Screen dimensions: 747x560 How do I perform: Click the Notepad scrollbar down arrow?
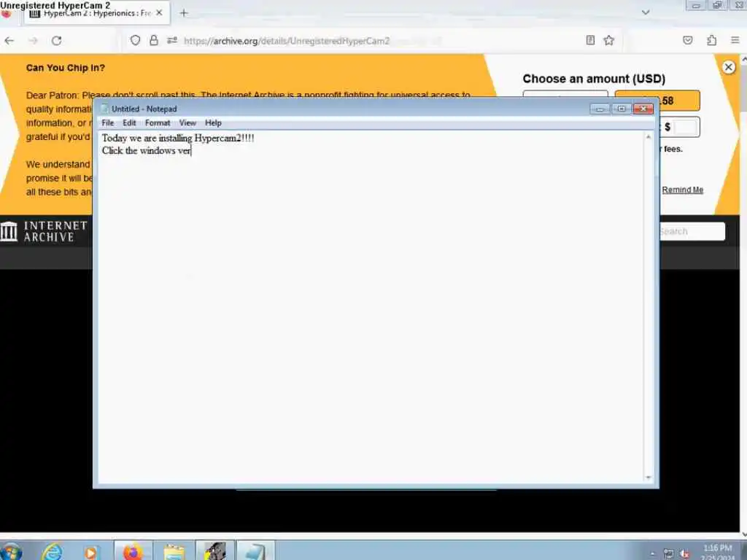click(x=648, y=477)
